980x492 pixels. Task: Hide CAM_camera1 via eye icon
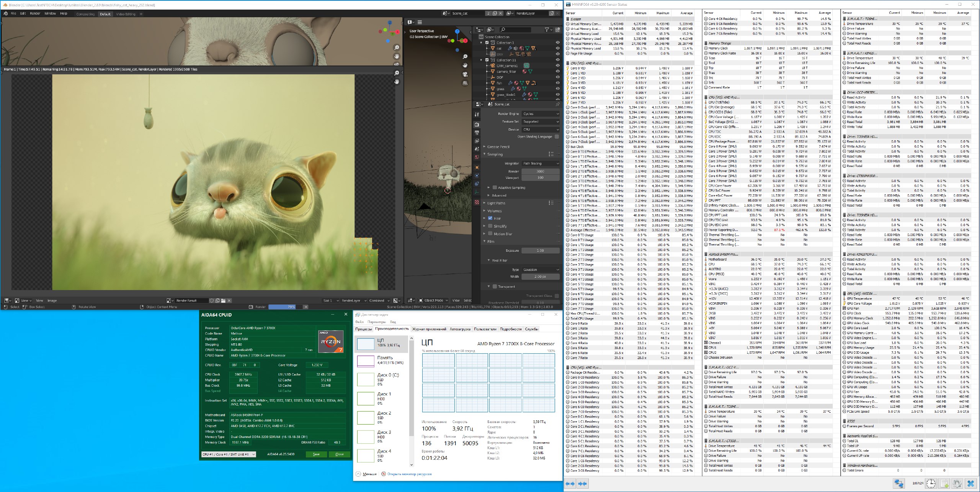[557, 66]
